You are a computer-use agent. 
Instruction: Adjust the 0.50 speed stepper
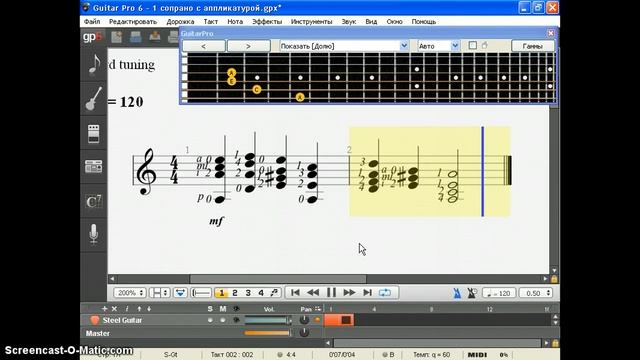click(536, 293)
